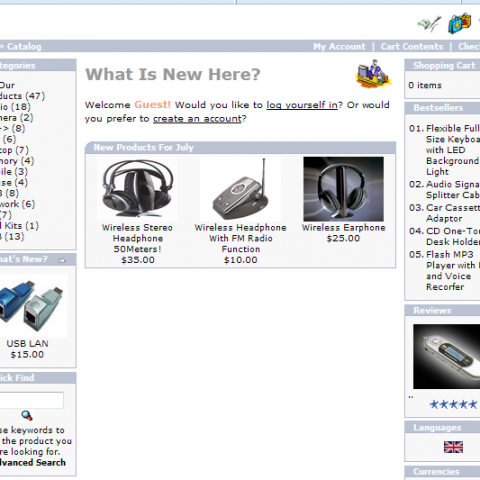
Task: Open the Catalog breadcrumb link
Action: [24, 46]
